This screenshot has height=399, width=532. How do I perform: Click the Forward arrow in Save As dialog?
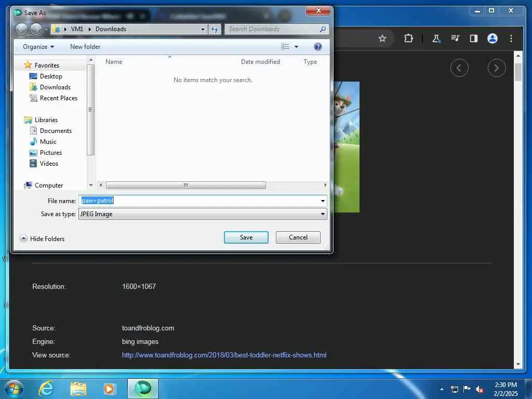point(36,29)
